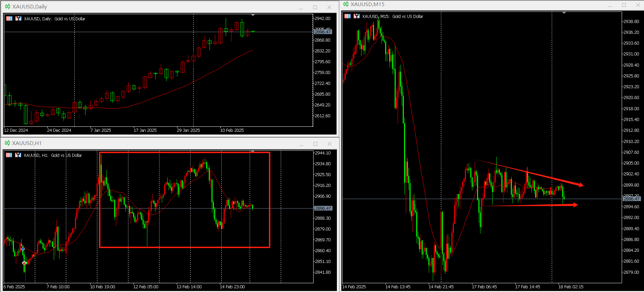Screen dimensions: 644x292
Task: Close the XAUUSD,Daily chart window
Action: [329, 7]
